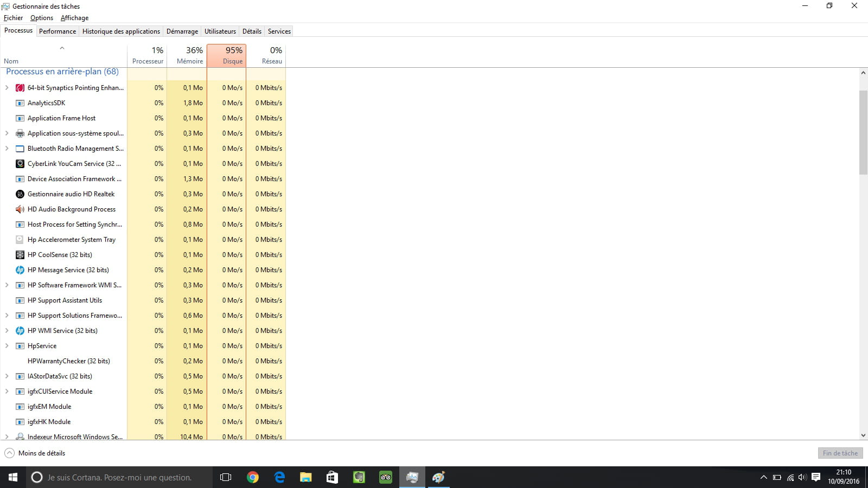
Task: Open the Options menu
Action: pyautogui.click(x=42, y=18)
